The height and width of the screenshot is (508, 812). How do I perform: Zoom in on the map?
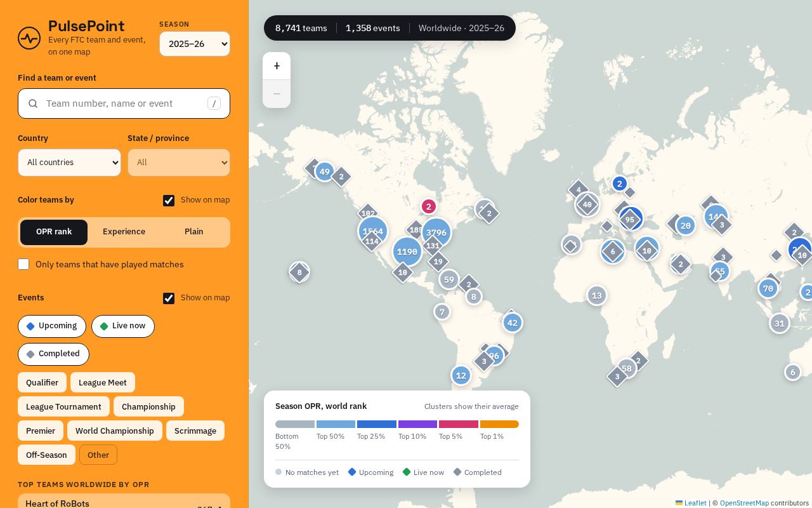[x=277, y=66]
